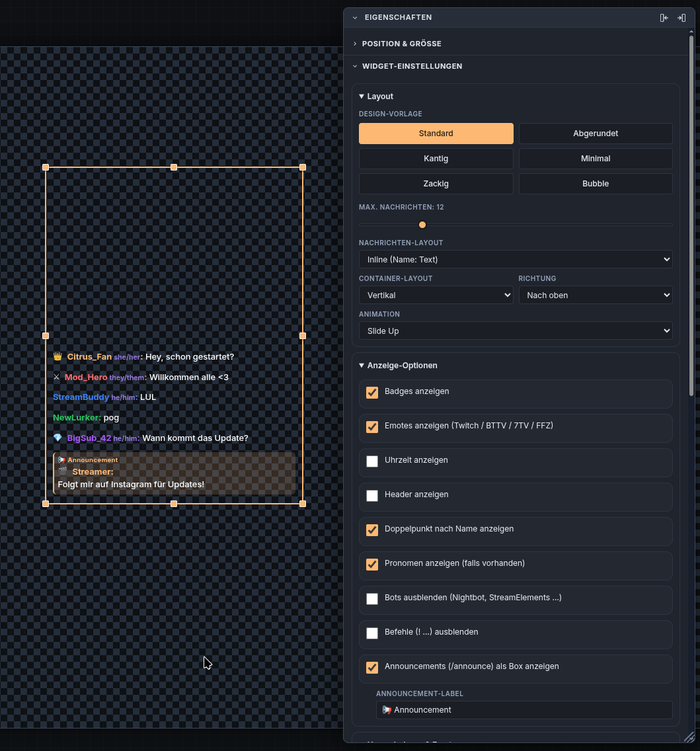Click the top-center selection handle of widget
This screenshot has width=700, height=751.
(x=174, y=167)
